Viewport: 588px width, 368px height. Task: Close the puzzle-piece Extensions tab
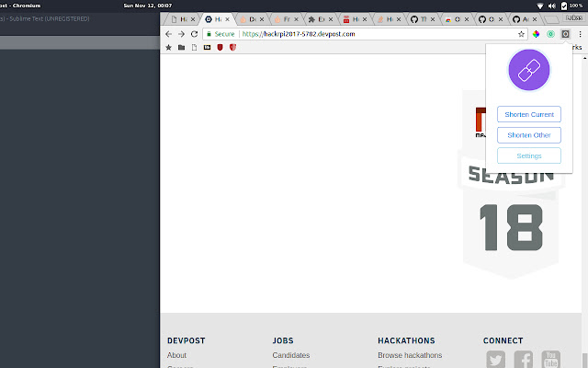pyautogui.click(x=331, y=19)
